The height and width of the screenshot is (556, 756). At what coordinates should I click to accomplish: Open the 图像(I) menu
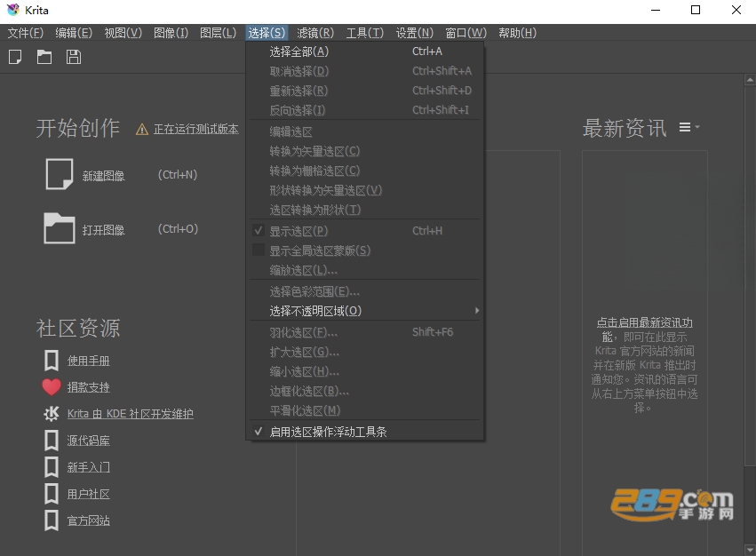tap(171, 33)
